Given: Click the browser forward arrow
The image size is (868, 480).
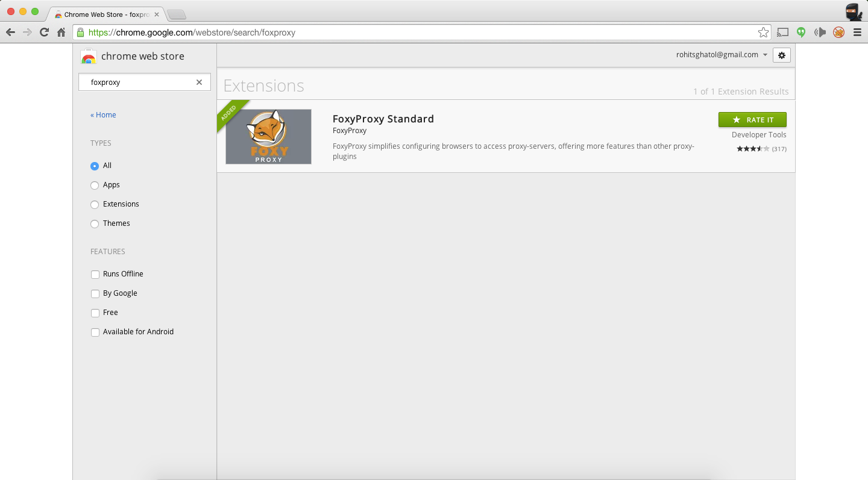Looking at the screenshot, I should (x=27, y=33).
